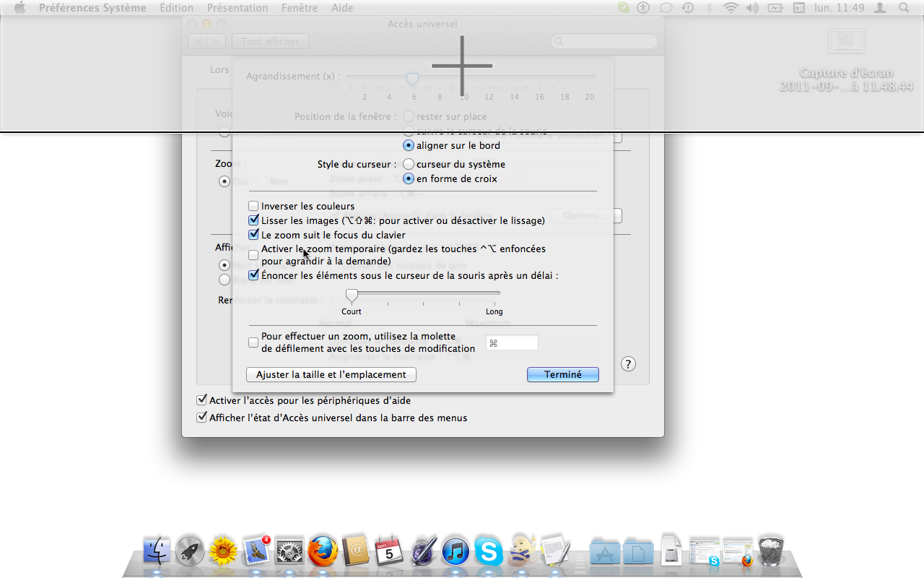Open the volume control in menu bar

753,8
